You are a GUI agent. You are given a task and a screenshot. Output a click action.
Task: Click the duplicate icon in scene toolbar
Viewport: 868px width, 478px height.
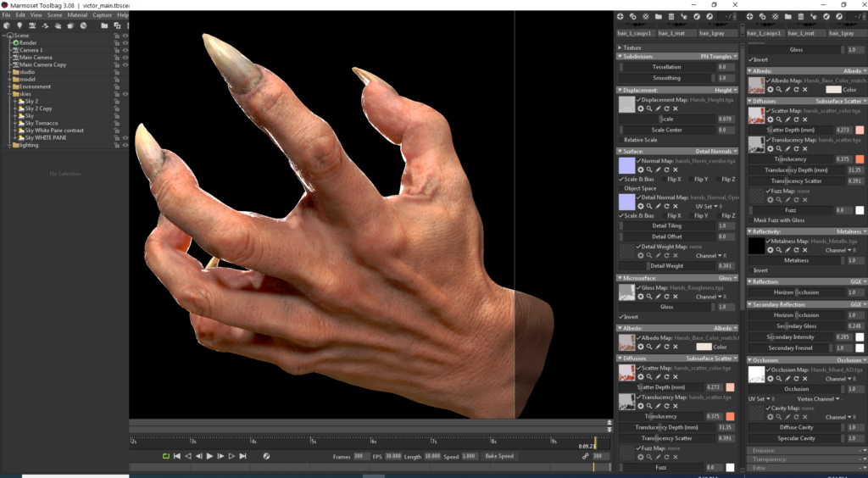pyautogui.click(x=117, y=25)
